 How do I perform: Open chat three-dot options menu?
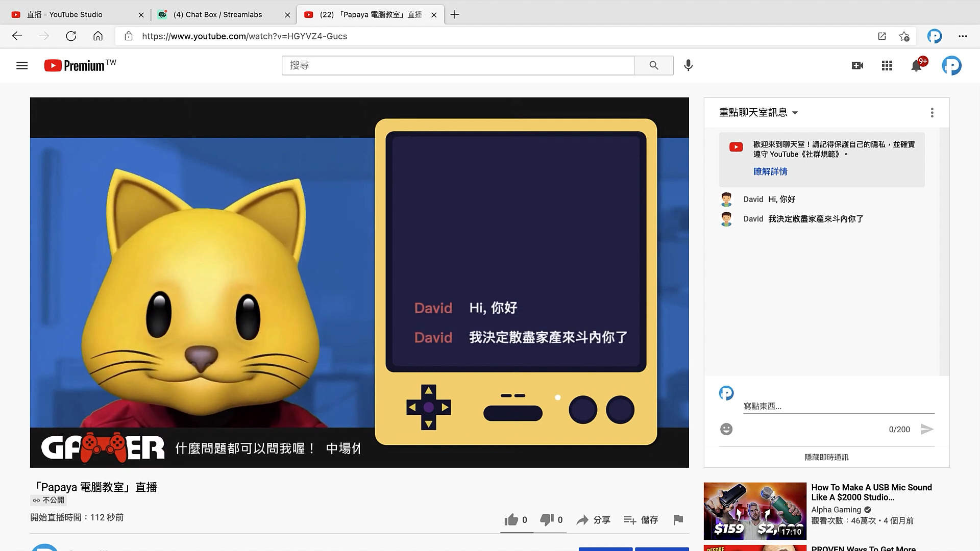coord(932,112)
